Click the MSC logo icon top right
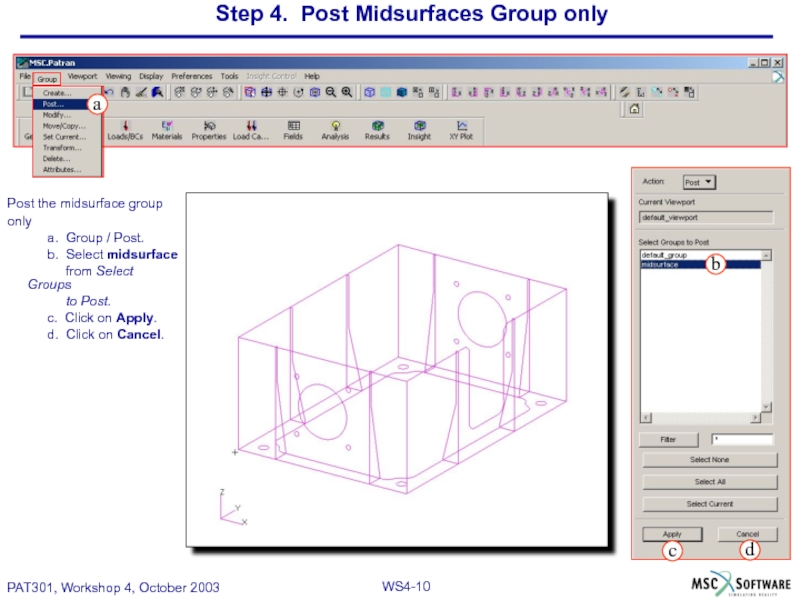Image resolution: width=800 pixels, height=600 pixels. 778,77
